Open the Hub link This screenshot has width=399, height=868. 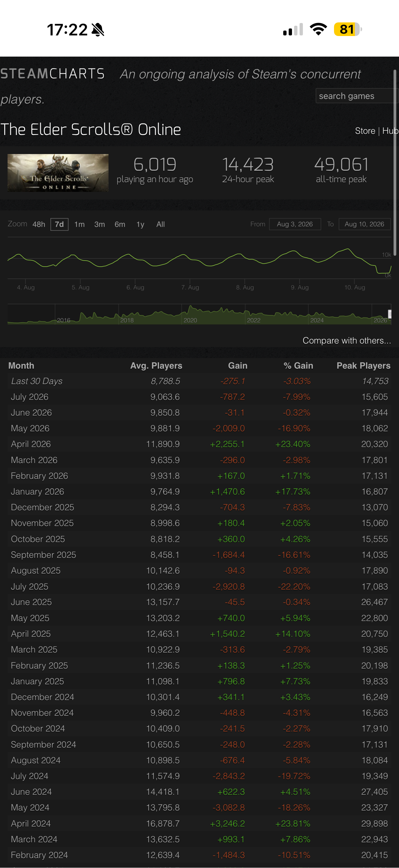[390, 131]
